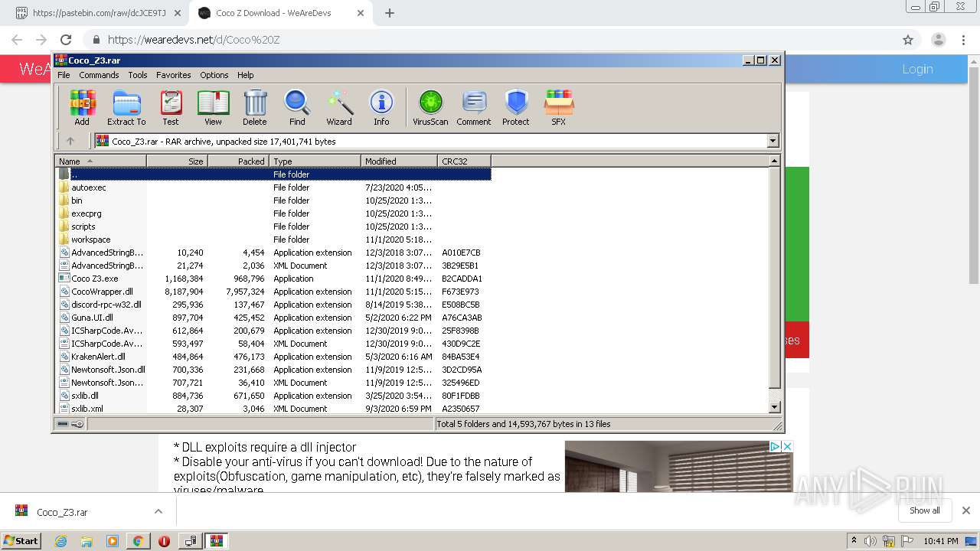Switch to Coco Z Download tab

281,13
